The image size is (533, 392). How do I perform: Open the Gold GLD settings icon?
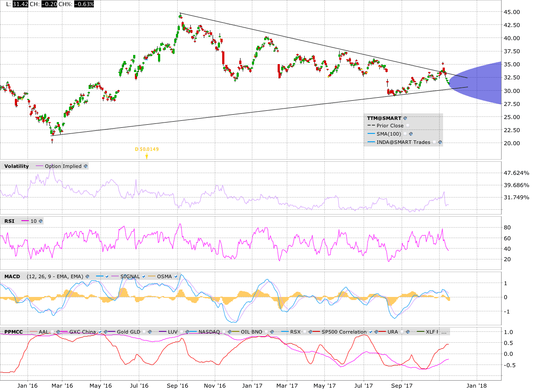150,332
